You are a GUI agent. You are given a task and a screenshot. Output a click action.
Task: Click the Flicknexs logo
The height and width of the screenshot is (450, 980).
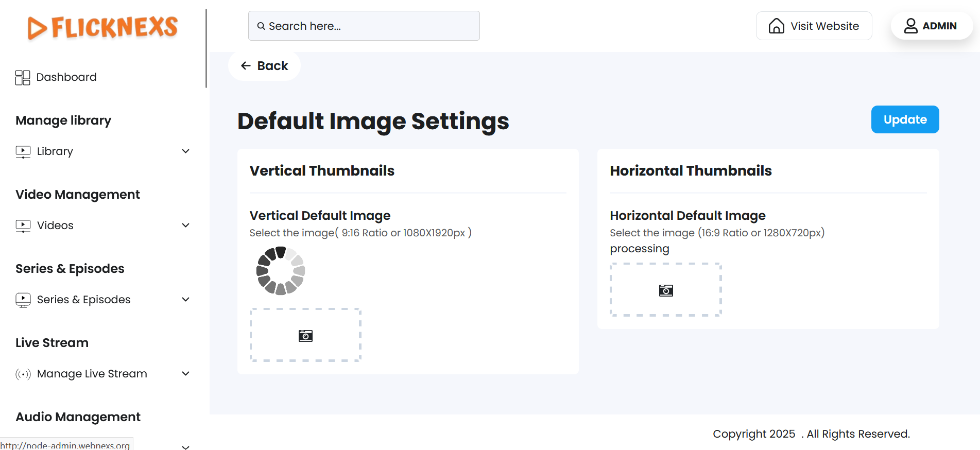pyautogui.click(x=102, y=27)
